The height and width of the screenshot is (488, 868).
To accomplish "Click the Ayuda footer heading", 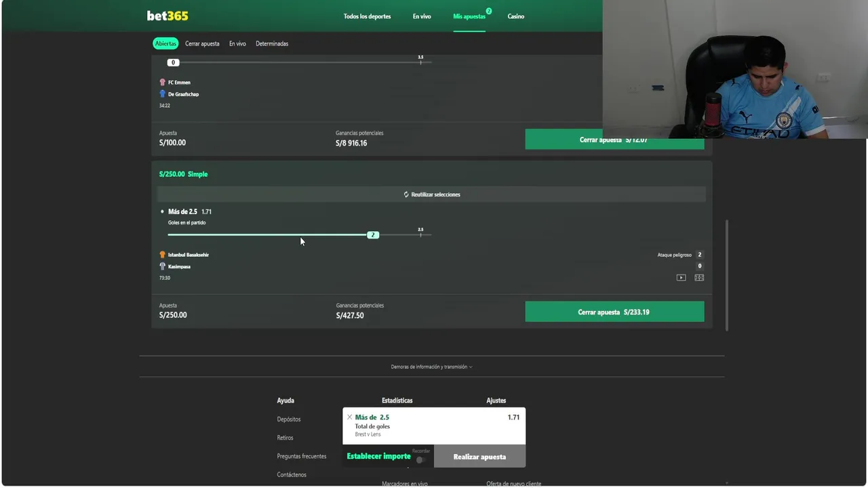I will tap(285, 401).
